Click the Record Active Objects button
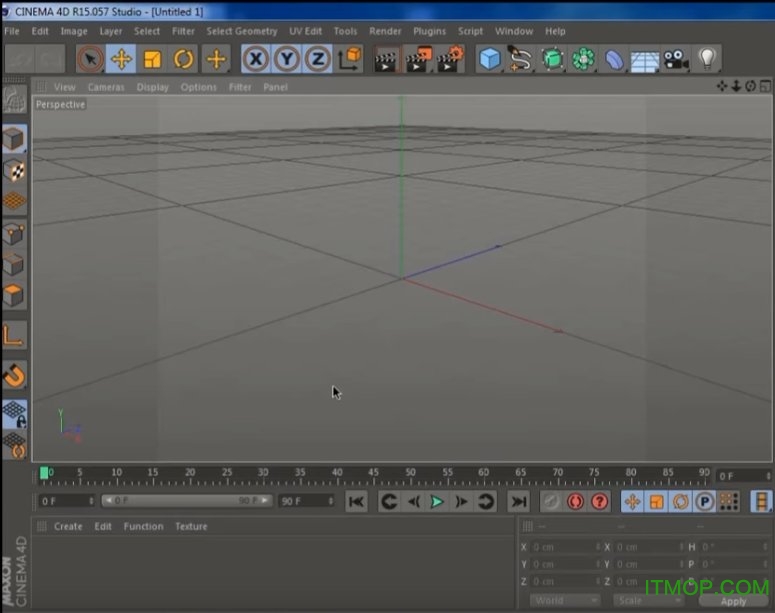Screen dimensions: 775x613 (x=551, y=502)
